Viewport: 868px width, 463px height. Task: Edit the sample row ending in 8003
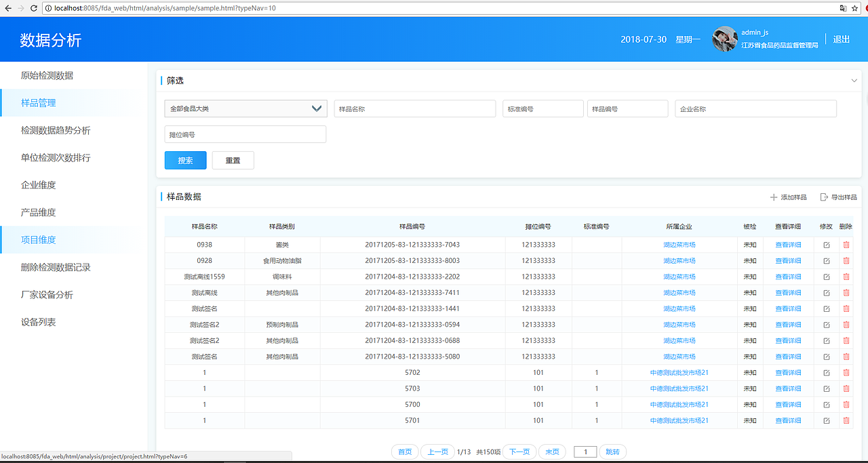click(x=826, y=261)
